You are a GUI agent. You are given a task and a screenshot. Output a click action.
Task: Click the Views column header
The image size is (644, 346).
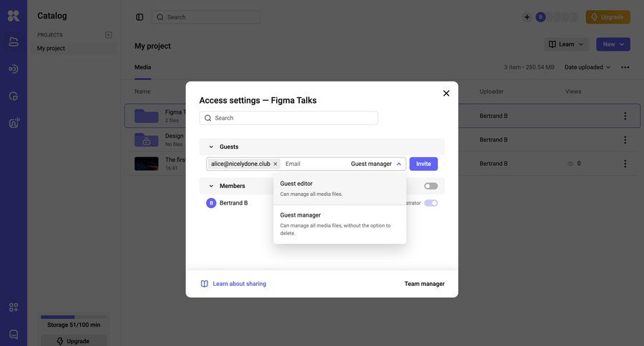pyautogui.click(x=573, y=92)
